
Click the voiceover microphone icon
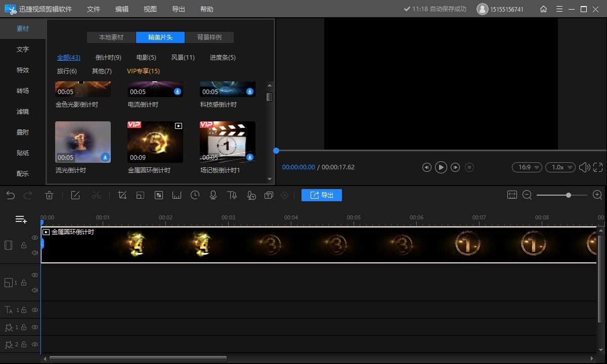[213, 195]
